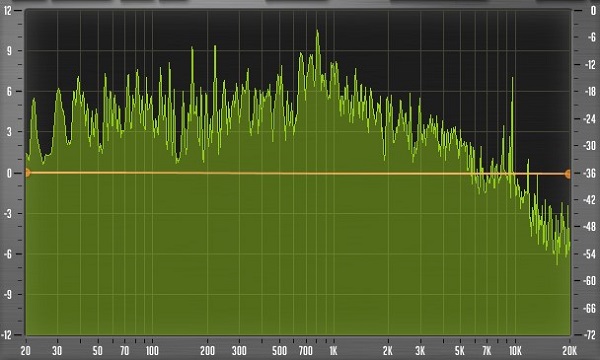This screenshot has height=360, width=600.
Task: Click the 5K frequency axis label
Action: (x=460, y=350)
